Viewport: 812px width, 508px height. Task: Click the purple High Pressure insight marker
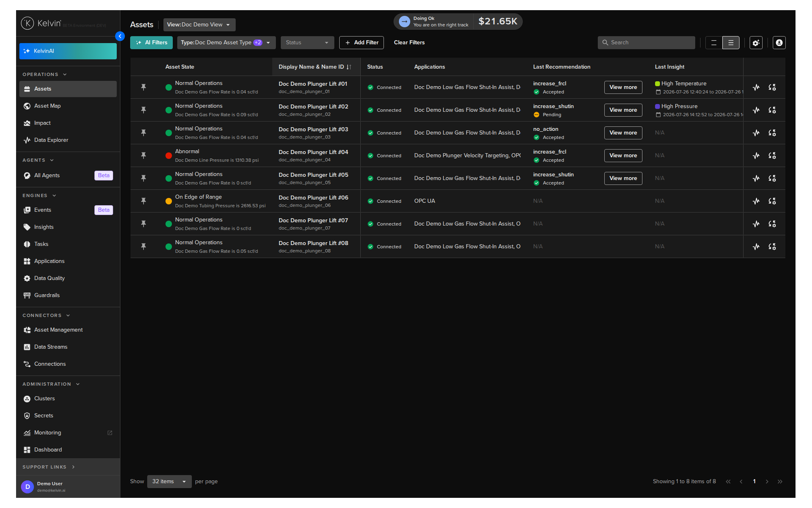(657, 106)
